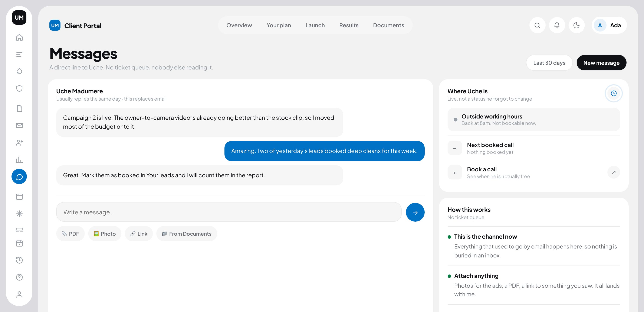This screenshot has height=312, width=644.
Task: Open the search icon in header
Action: pyautogui.click(x=537, y=25)
